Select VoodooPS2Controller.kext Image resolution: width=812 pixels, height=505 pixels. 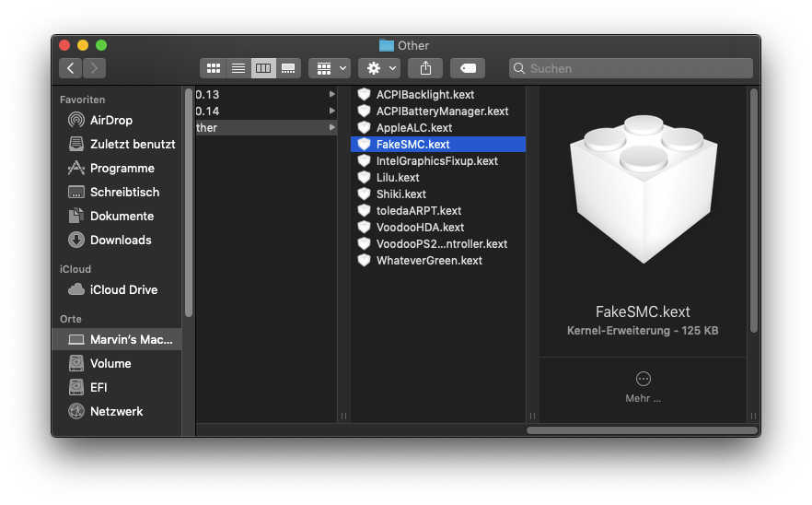438,243
